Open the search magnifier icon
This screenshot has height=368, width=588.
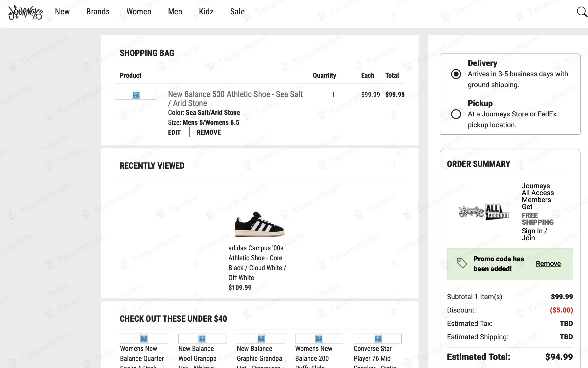click(x=582, y=12)
